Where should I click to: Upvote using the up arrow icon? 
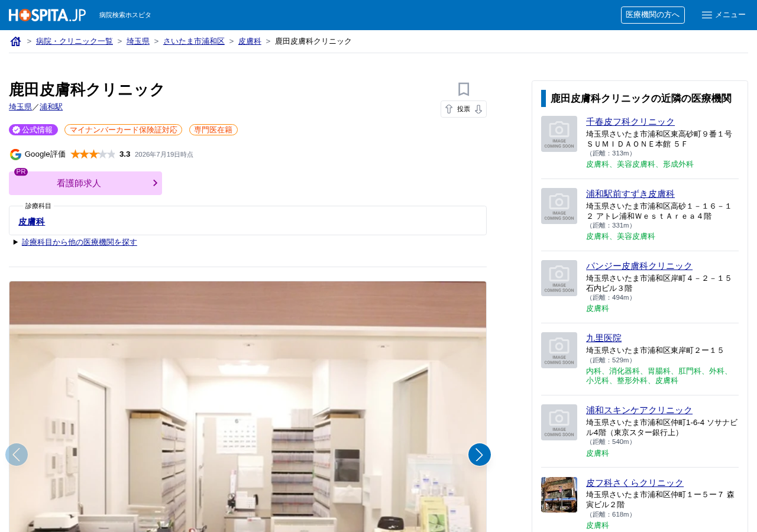click(449, 109)
